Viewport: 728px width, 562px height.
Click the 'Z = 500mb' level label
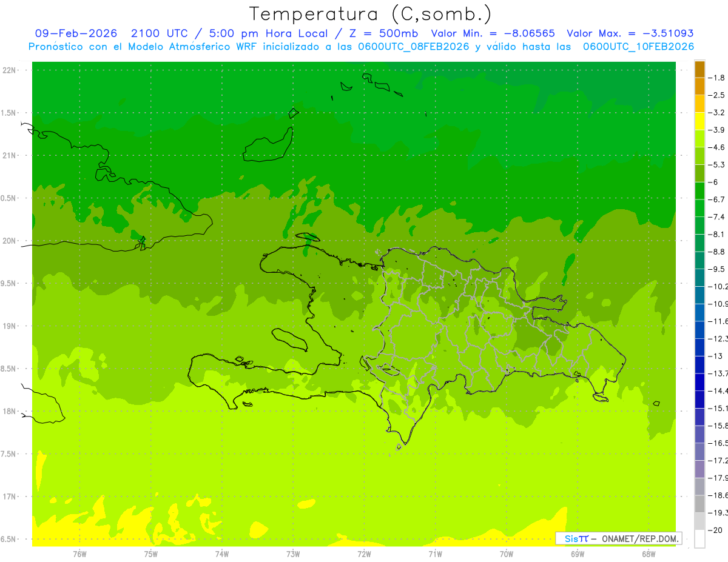384,33
